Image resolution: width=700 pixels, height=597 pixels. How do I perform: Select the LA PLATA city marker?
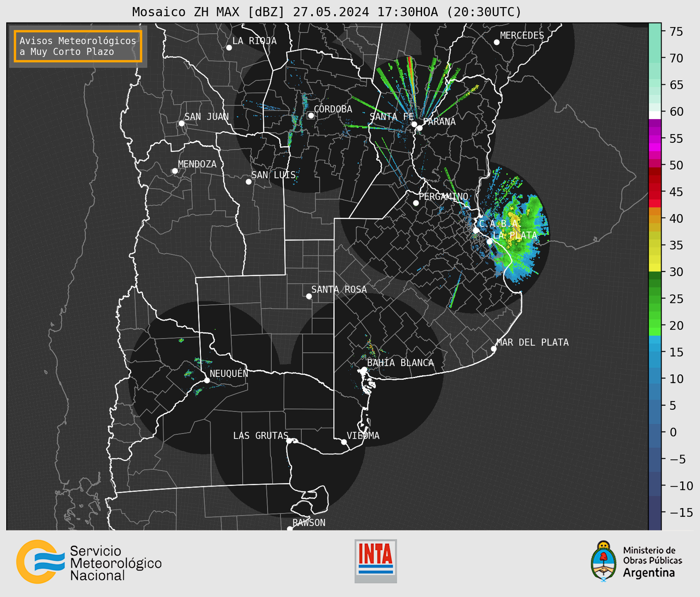pyautogui.click(x=490, y=242)
